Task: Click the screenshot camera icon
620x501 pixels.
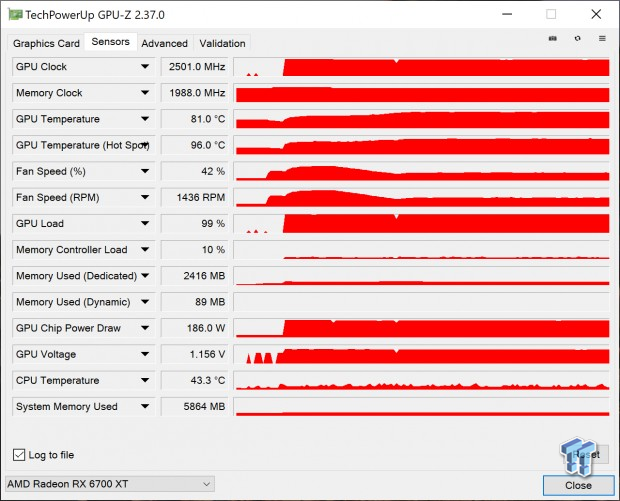Action: (553, 38)
